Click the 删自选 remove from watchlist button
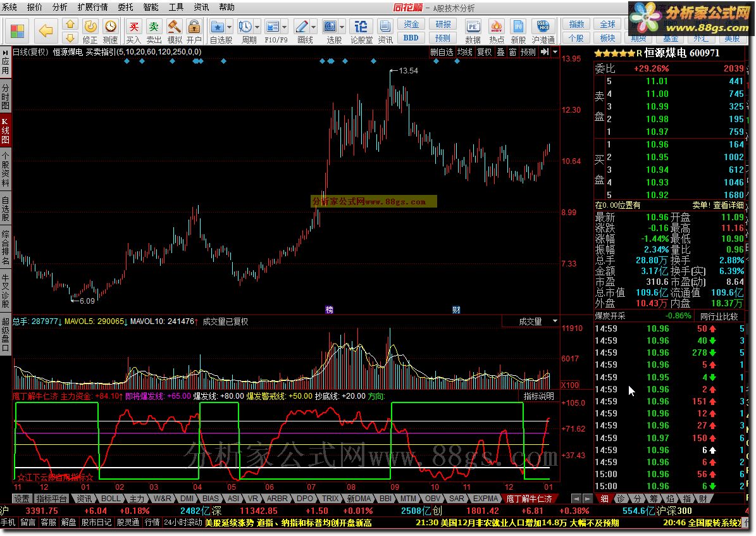Viewport: 756px width, 536px height. pyautogui.click(x=442, y=52)
